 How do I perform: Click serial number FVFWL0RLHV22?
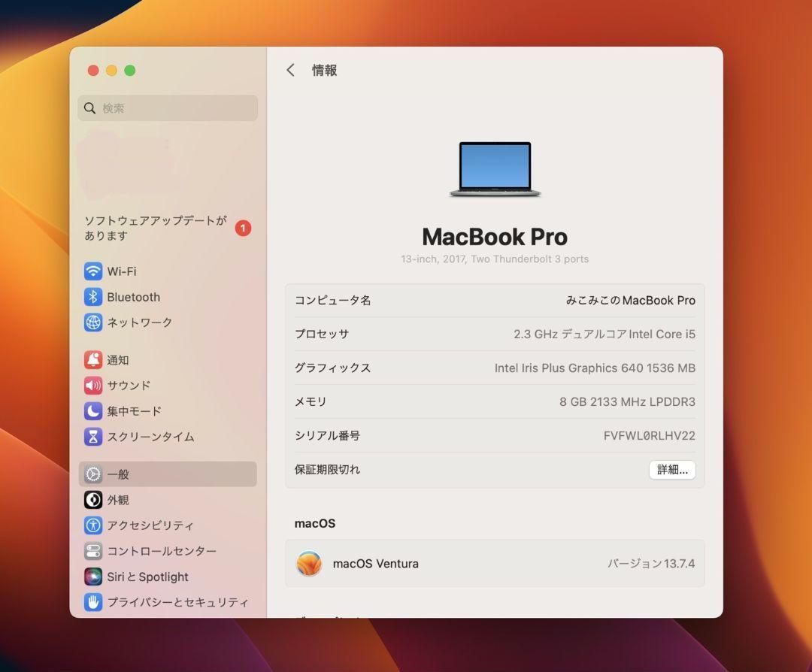[x=650, y=436]
